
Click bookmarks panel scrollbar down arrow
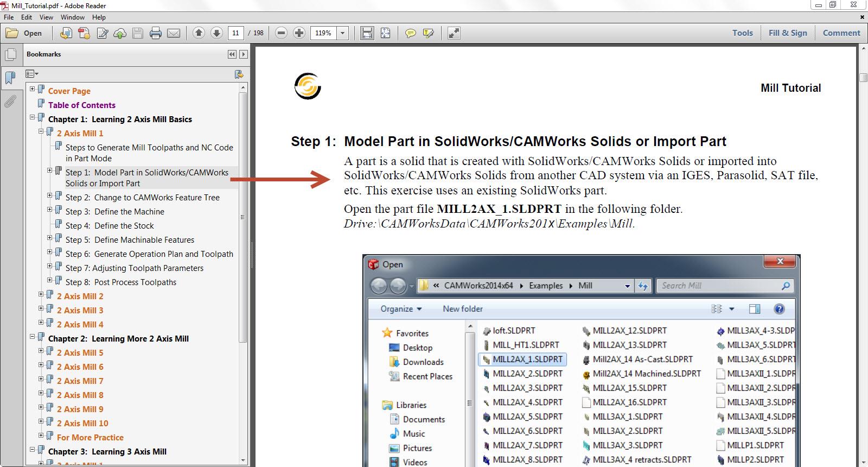coord(243,460)
